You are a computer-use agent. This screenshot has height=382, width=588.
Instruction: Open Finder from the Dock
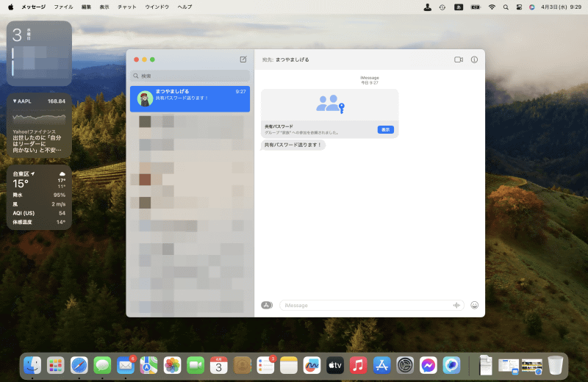click(x=32, y=365)
